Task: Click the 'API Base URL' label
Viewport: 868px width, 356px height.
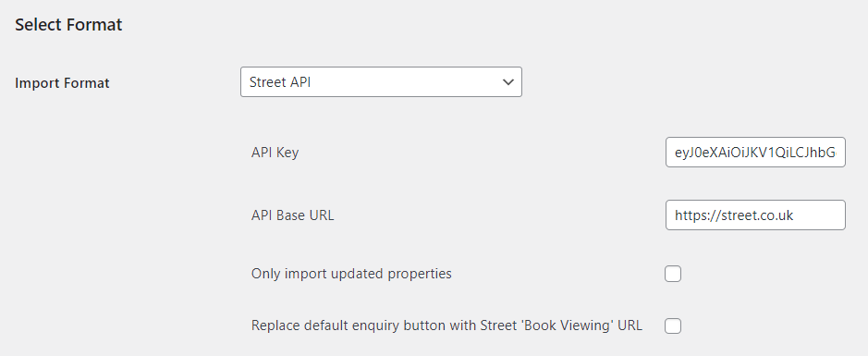Action: tap(292, 215)
